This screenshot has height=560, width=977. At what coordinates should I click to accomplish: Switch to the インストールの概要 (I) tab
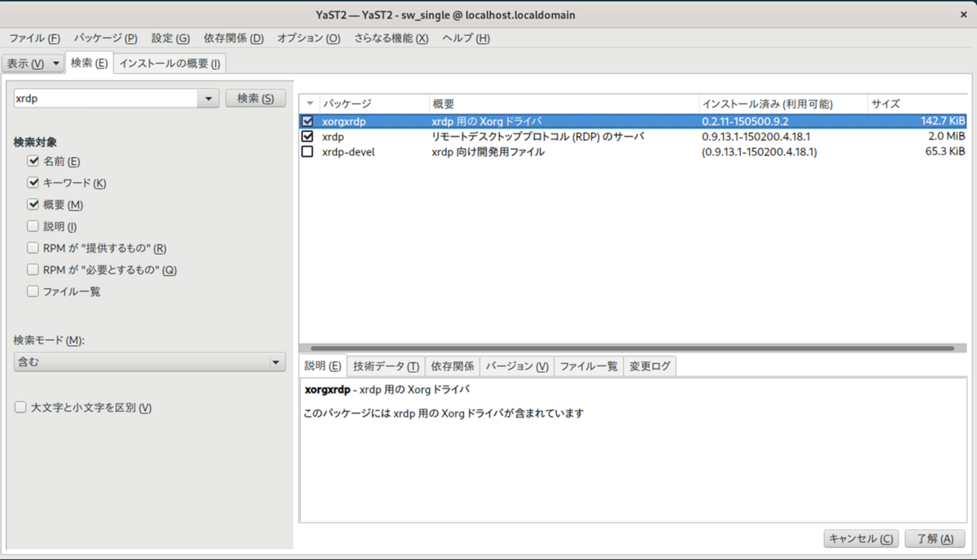[x=169, y=63]
